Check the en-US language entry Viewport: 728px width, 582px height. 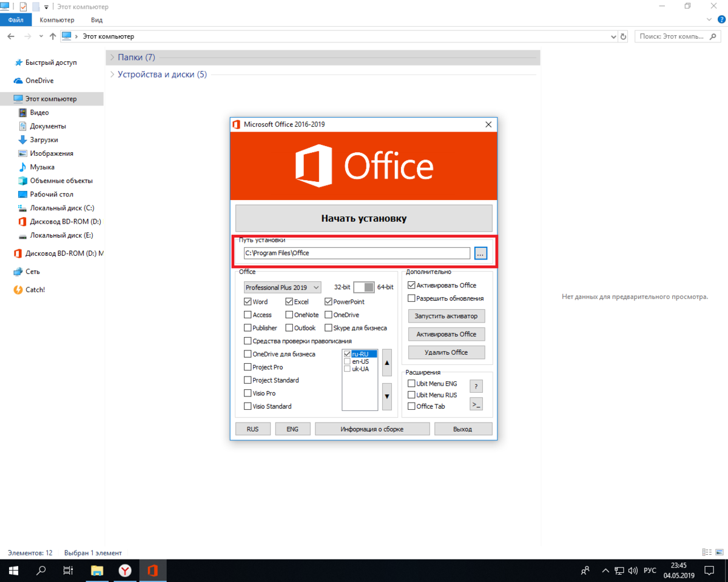click(x=347, y=361)
